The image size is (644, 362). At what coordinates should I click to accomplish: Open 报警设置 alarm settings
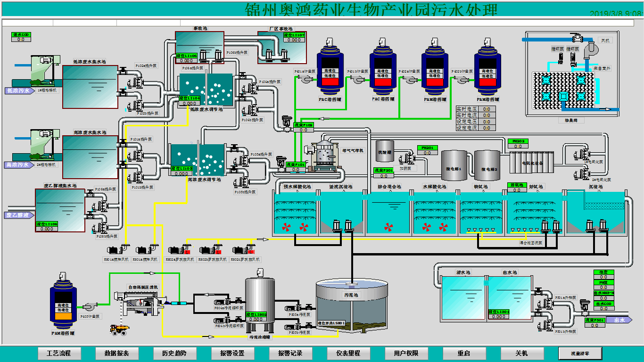point(232,353)
